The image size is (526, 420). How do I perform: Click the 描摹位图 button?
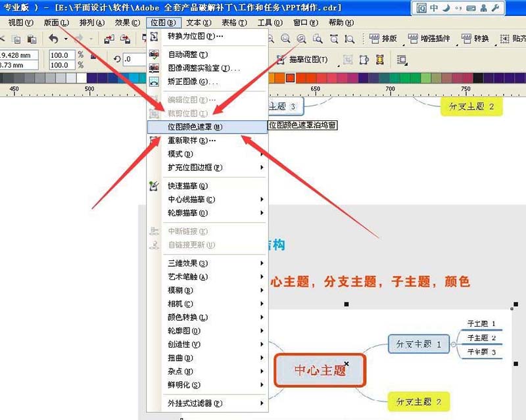coord(302,60)
